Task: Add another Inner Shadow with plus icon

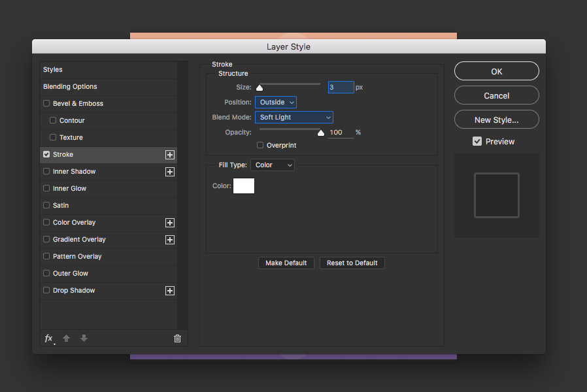Action: [170, 172]
